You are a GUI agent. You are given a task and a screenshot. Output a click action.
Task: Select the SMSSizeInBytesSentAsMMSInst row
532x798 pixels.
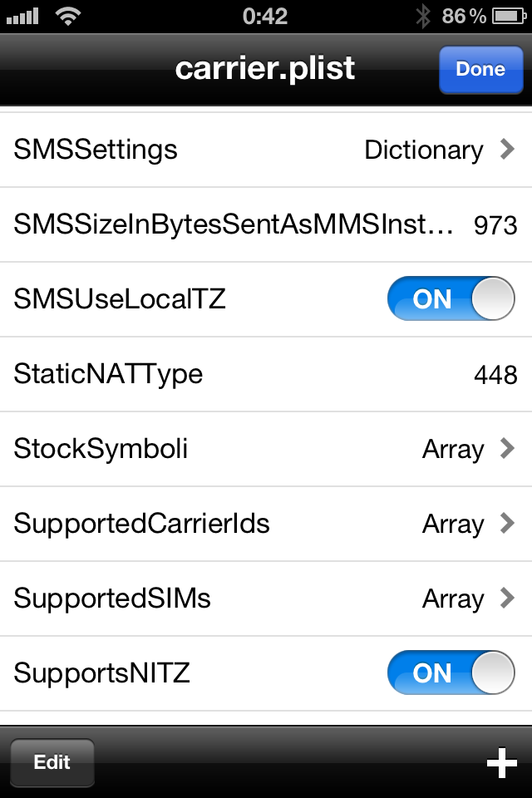266,224
